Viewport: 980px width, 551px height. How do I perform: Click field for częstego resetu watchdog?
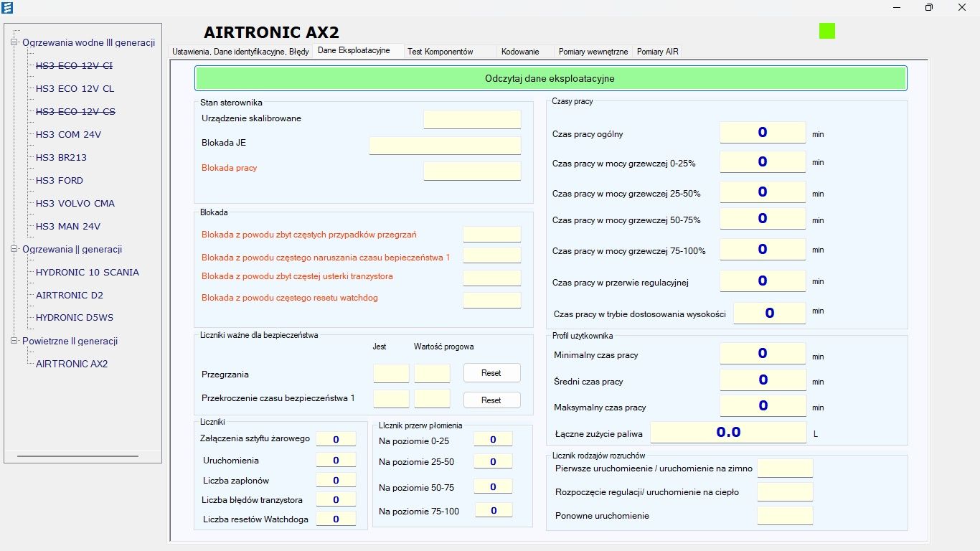492,300
